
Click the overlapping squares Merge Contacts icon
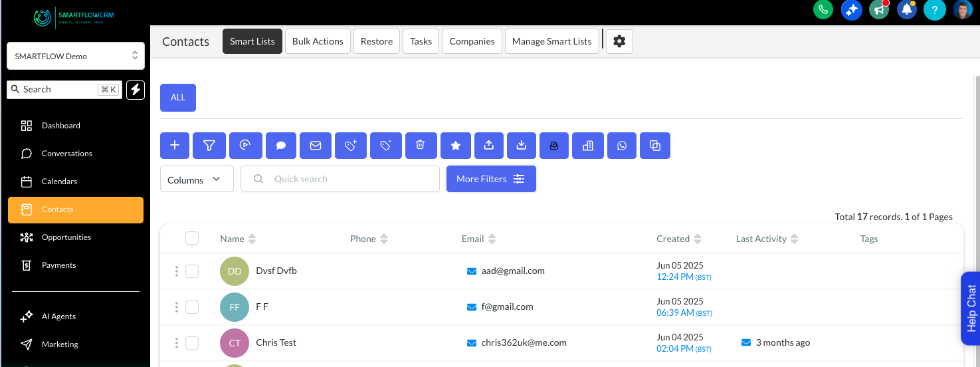point(655,146)
